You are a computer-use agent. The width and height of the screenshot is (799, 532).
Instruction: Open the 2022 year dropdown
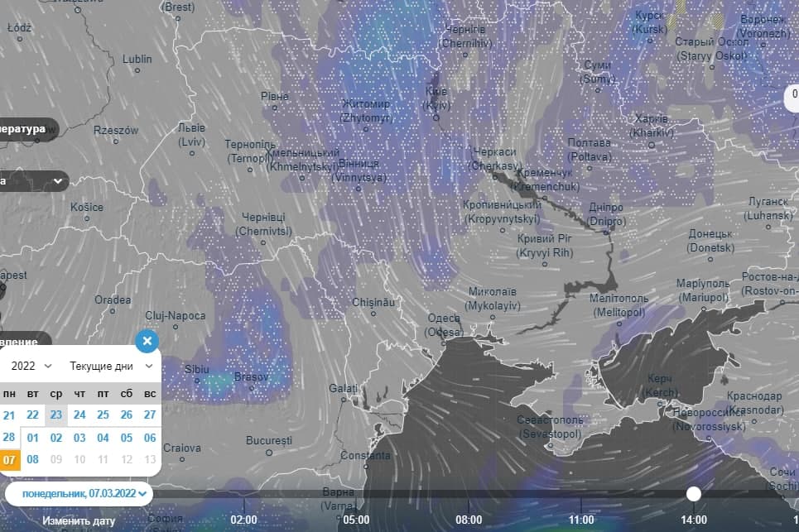pos(31,366)
